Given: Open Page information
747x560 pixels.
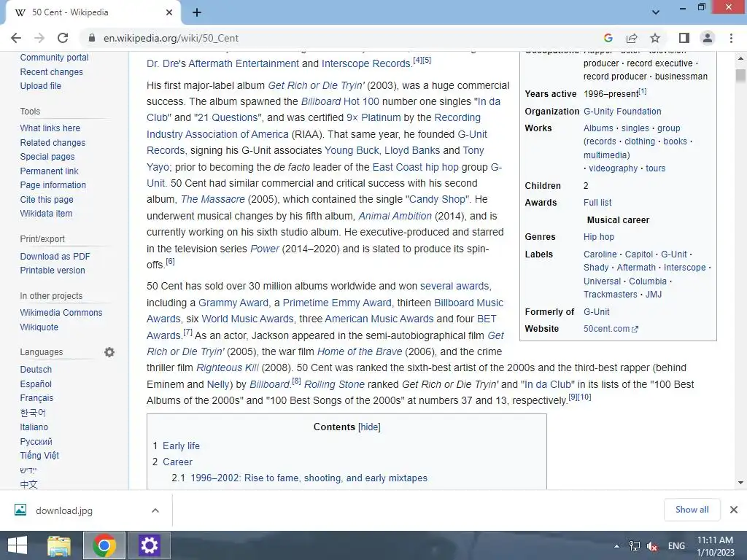Looking at the screenshot, I should click(53, 184).
